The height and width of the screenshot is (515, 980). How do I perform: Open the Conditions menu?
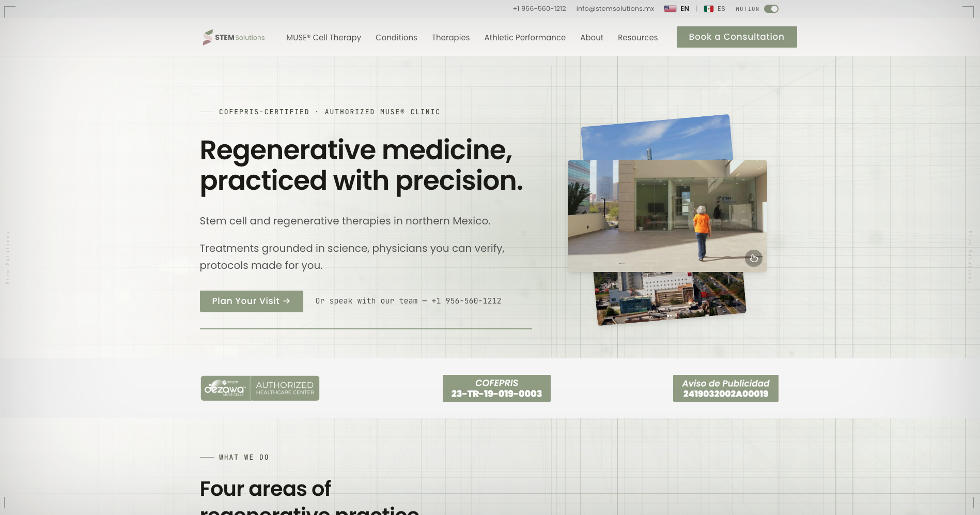point(396,38)
